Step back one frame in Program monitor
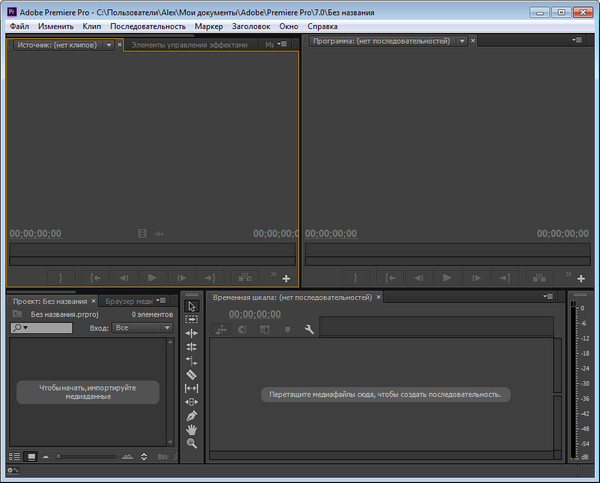This screenshot has width=600, height=483. (x=419, y=277)
